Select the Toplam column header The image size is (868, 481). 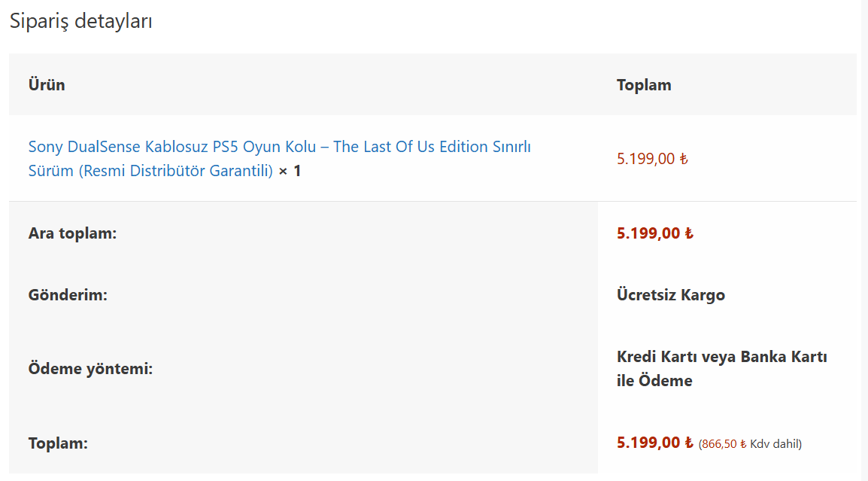coord(644,85)
